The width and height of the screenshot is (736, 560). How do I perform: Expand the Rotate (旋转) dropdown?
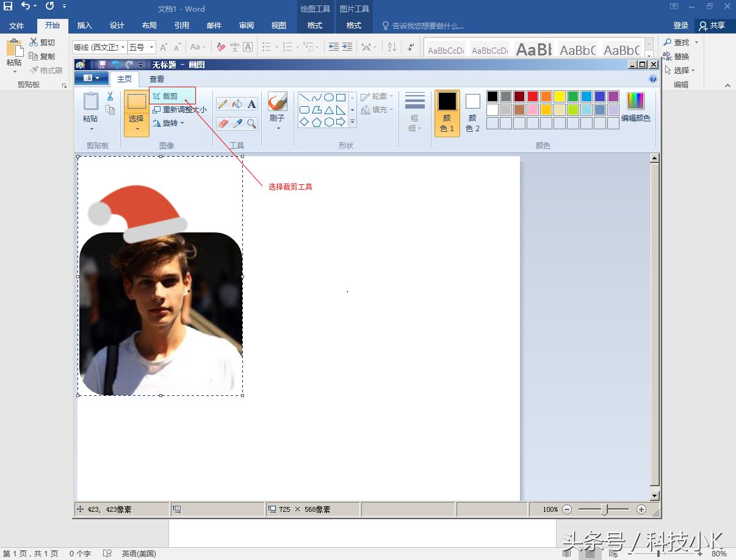point(168,123)
